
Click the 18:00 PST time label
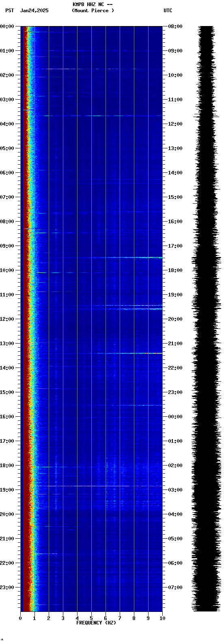[7, 466]
